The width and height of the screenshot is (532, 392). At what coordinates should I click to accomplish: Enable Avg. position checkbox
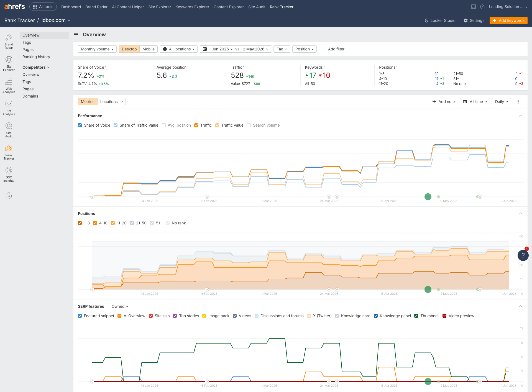164,125
